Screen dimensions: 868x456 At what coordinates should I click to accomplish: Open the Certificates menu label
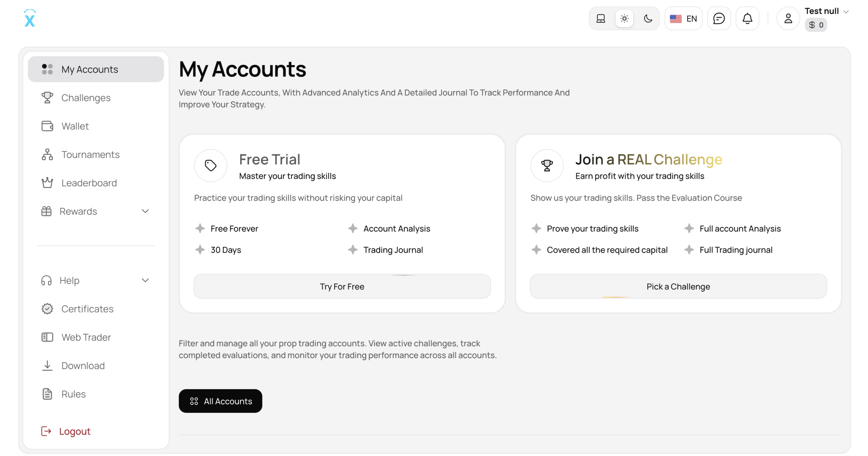[x=87, y=309]
